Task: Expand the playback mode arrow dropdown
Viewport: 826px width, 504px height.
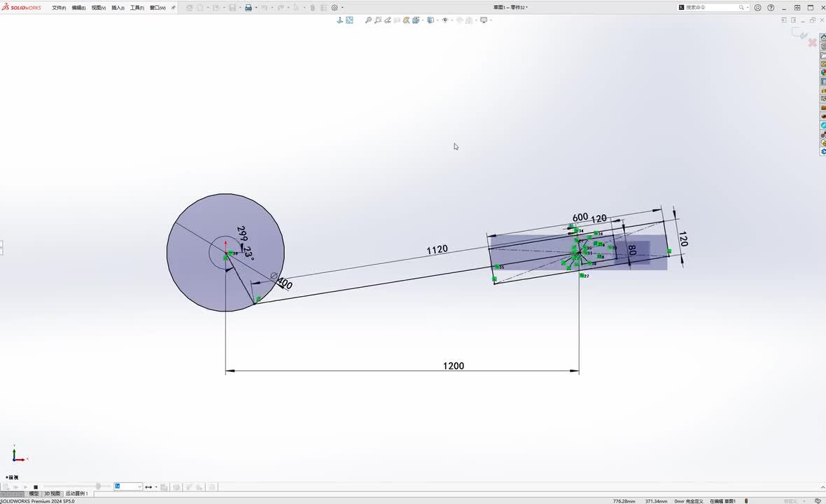Action: 156,487
